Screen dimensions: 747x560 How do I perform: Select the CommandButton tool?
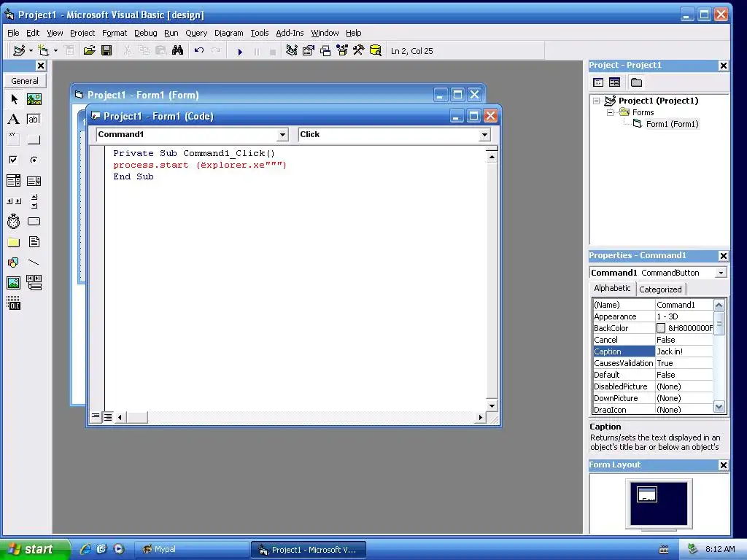click(34, 139)
